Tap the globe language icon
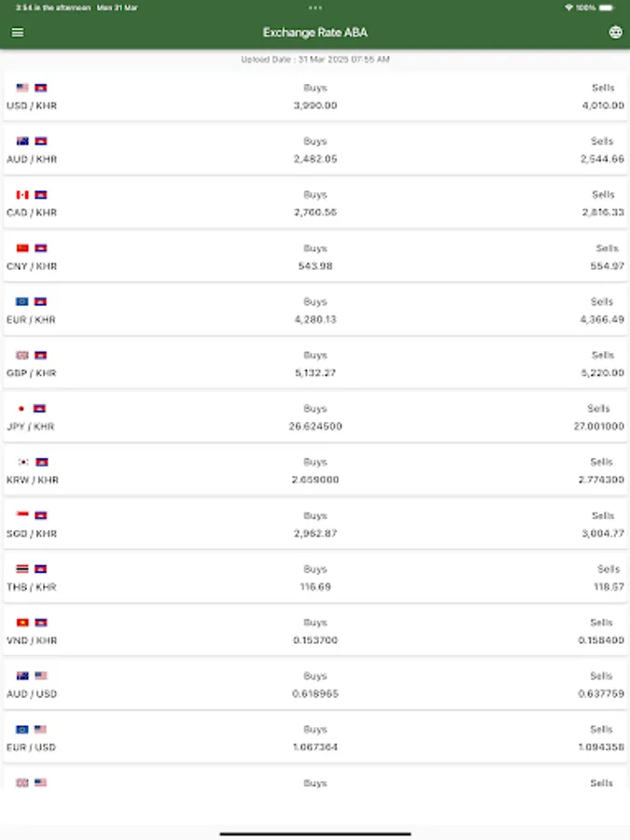This screenshot has height=840, width=630. [x=615, y=33]
